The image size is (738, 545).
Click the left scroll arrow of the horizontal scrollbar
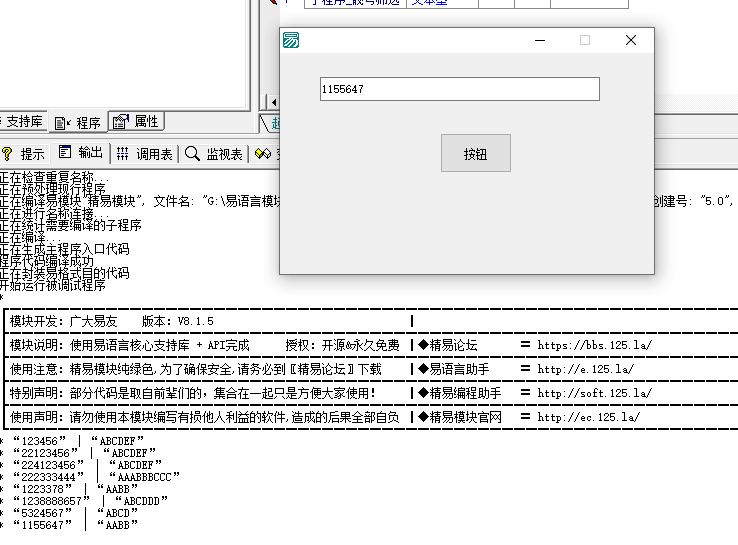point(274,102)
